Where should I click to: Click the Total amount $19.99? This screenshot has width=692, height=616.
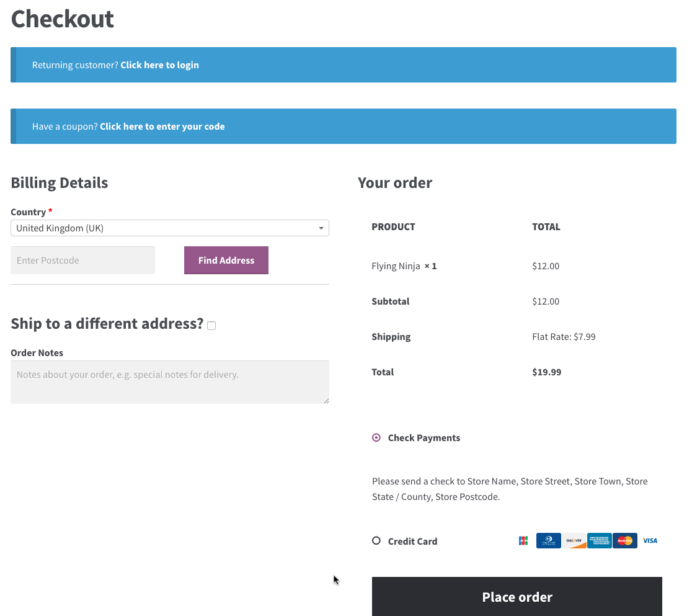546,372
